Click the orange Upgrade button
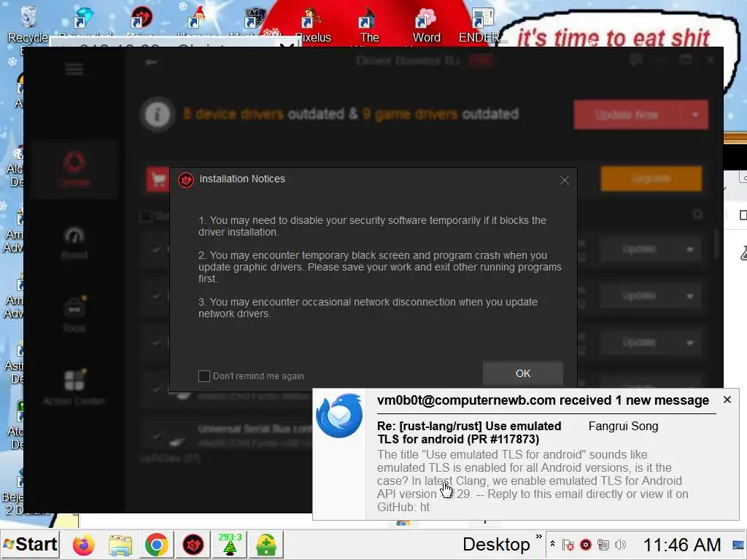Screen dimensions: 747x560 click(x=651, y=179)
